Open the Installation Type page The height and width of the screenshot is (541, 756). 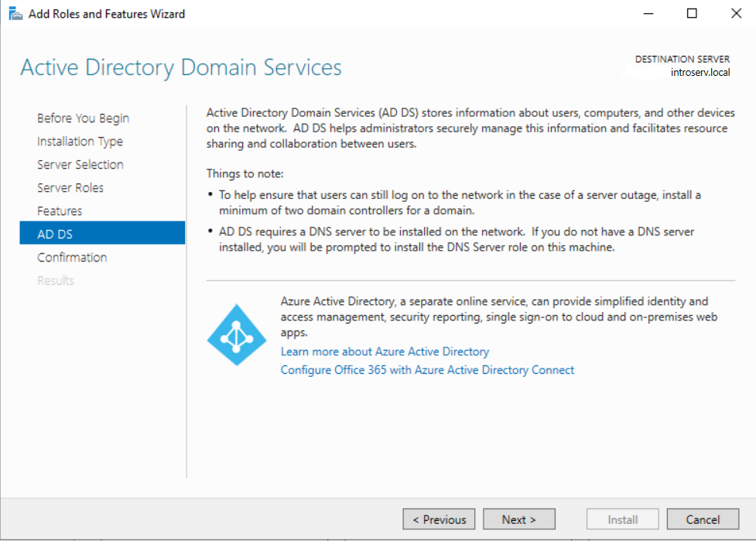(x=80, y=141)
